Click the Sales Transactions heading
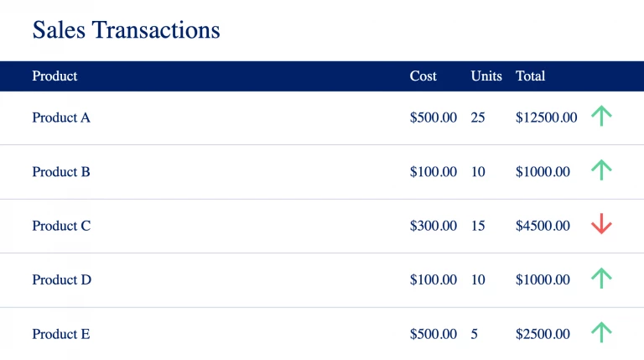 [x=126, y=30]
